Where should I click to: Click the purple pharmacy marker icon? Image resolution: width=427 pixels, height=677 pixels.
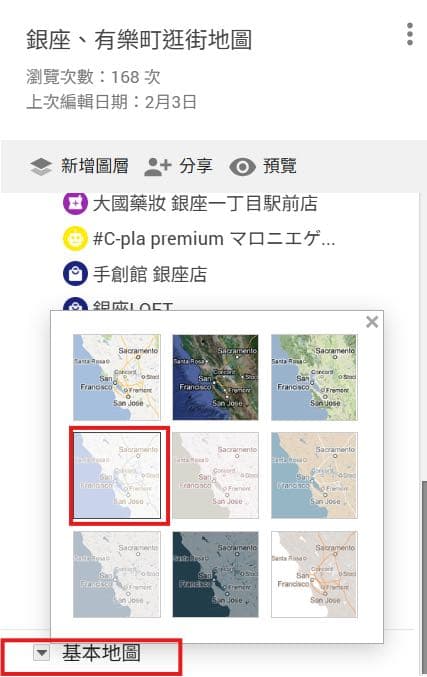[76, 203]
